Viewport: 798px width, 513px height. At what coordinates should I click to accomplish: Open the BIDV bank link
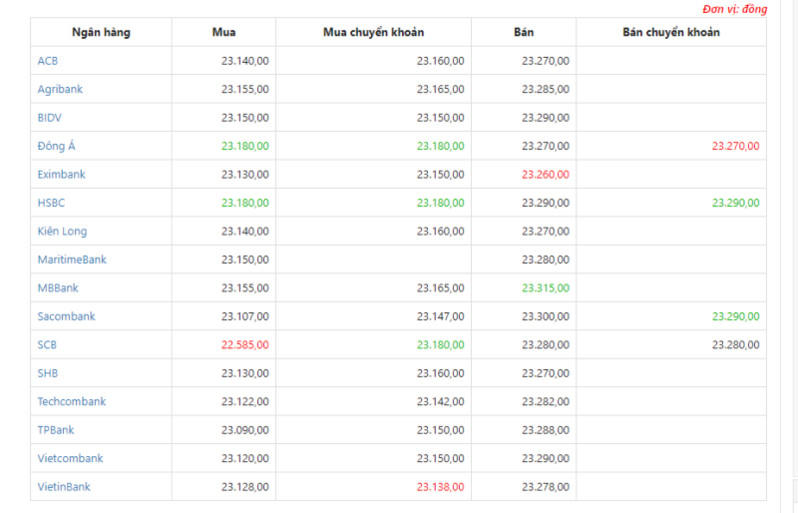click(x=49, y=118)
